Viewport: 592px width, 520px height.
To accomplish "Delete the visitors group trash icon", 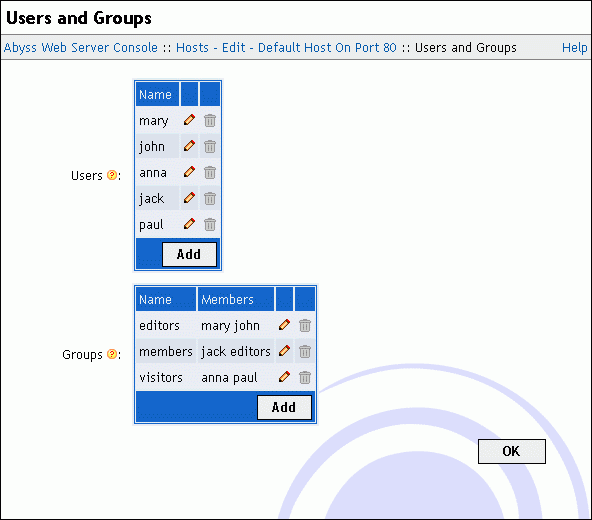I will (x=305, y=377).
